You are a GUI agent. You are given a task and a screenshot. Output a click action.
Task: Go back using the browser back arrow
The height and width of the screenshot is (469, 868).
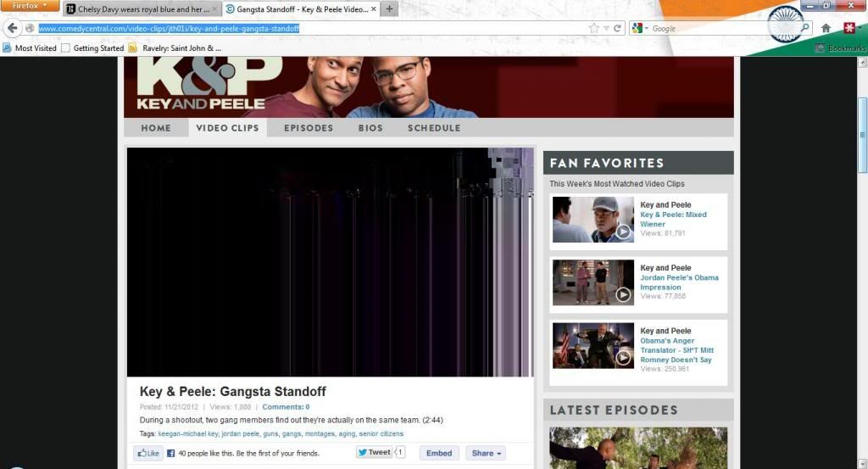(12, 28)
